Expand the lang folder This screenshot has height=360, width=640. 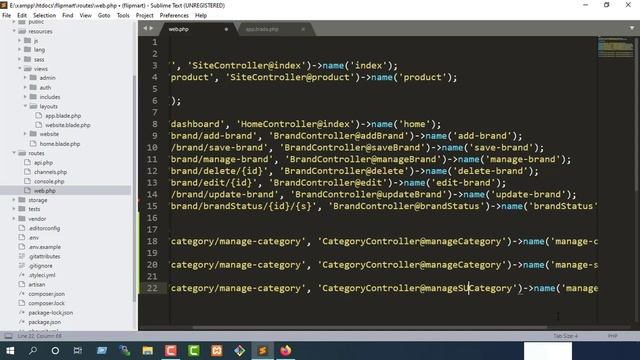pyautogui.click(x=19, y=49)
